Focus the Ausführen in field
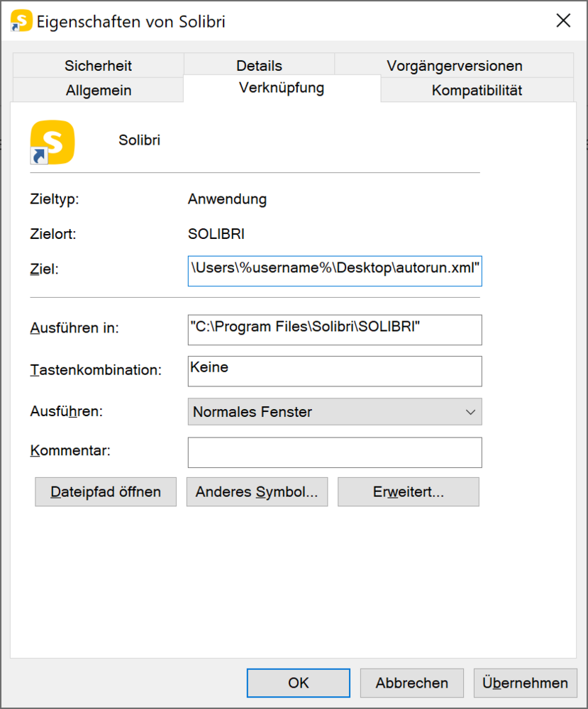Image resolution: width=588 pixels, height=709 pixels. 335,330
